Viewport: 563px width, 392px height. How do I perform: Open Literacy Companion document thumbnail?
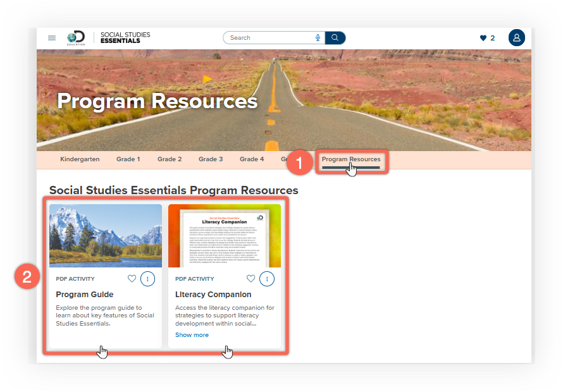225,236
